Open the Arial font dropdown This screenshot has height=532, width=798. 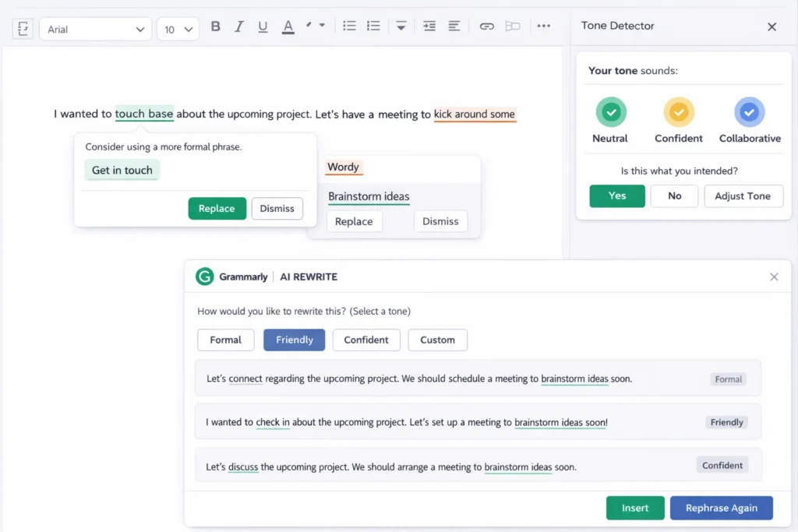click(x=95, y=29)
